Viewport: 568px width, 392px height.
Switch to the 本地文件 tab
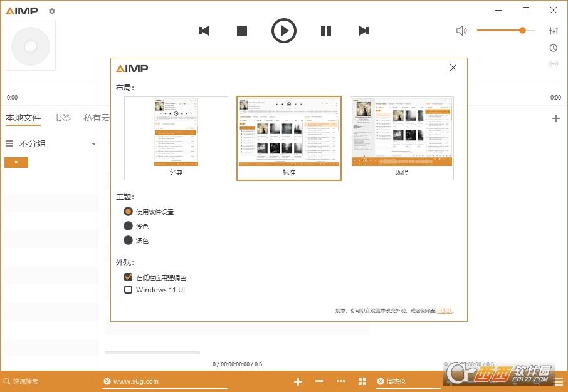[x=23, y=118]
